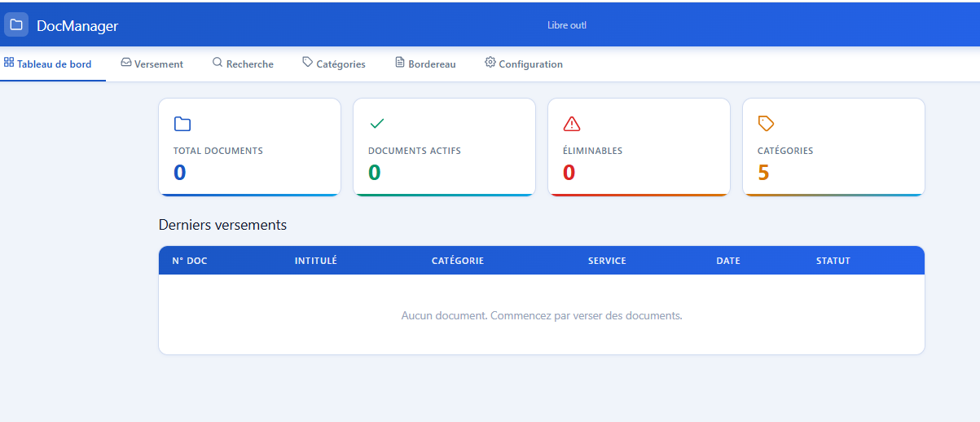
Task: Go to the Recherche tab
Action: pyautogui.click(x=244, y=64)
